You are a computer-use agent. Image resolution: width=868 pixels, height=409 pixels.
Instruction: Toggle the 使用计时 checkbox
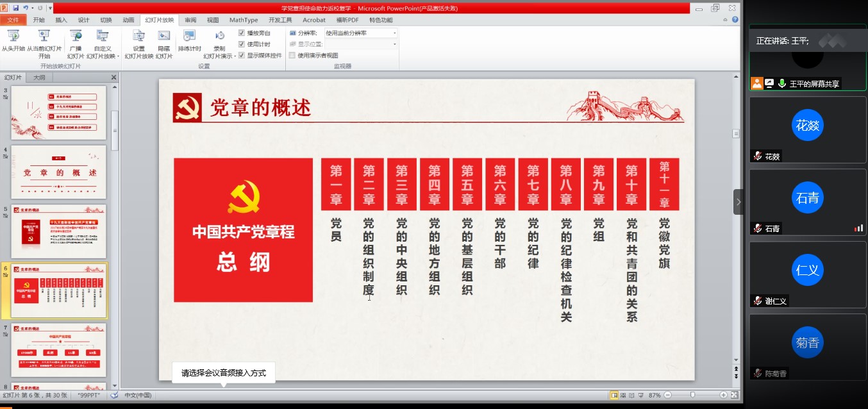[242, 44]
